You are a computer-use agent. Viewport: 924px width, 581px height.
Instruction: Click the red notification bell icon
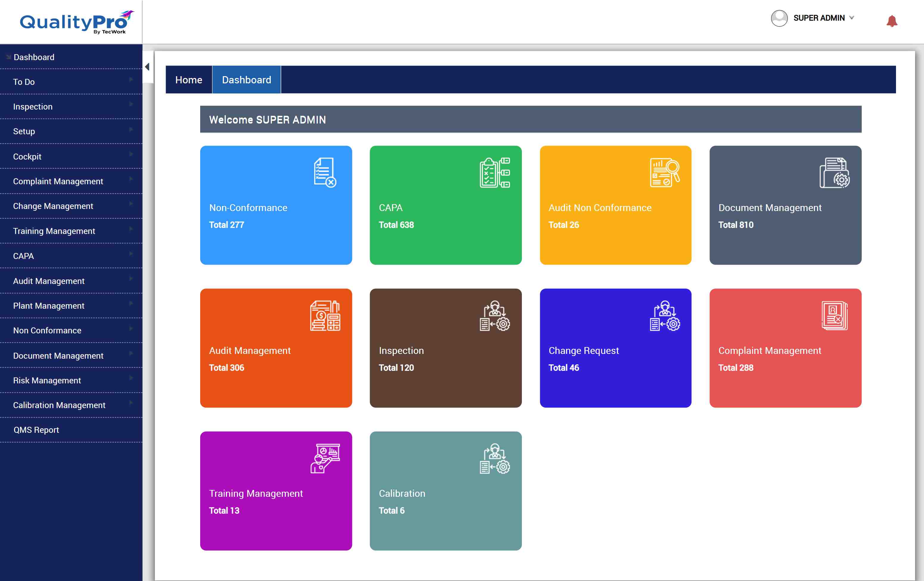tap(892, 21)
